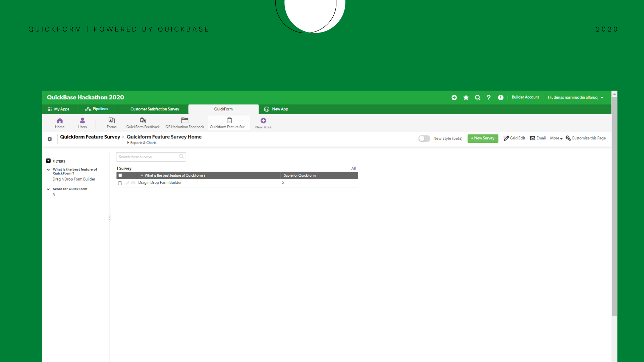644x362 pixels.
Task: Click the New Survey button
Action: (483, 138)
